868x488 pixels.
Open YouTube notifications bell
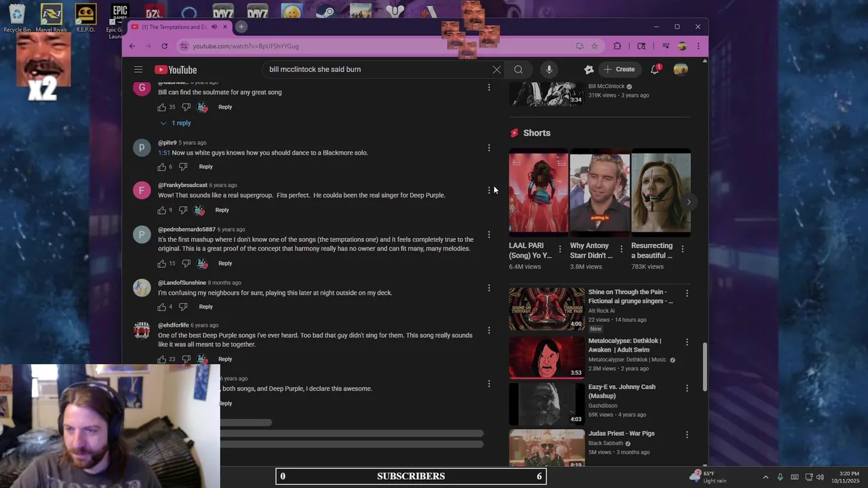(x=655, y=69)
